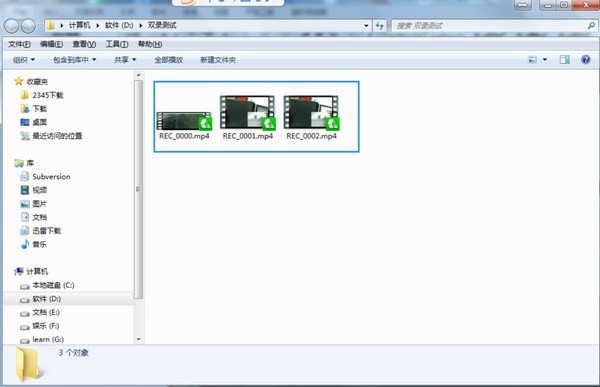
Task: Click in the search box field
Action: [490, 26]
